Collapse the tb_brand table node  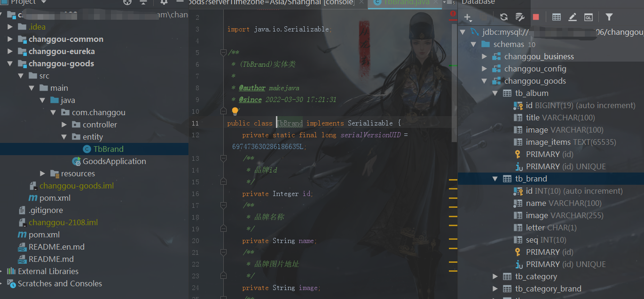495,179
